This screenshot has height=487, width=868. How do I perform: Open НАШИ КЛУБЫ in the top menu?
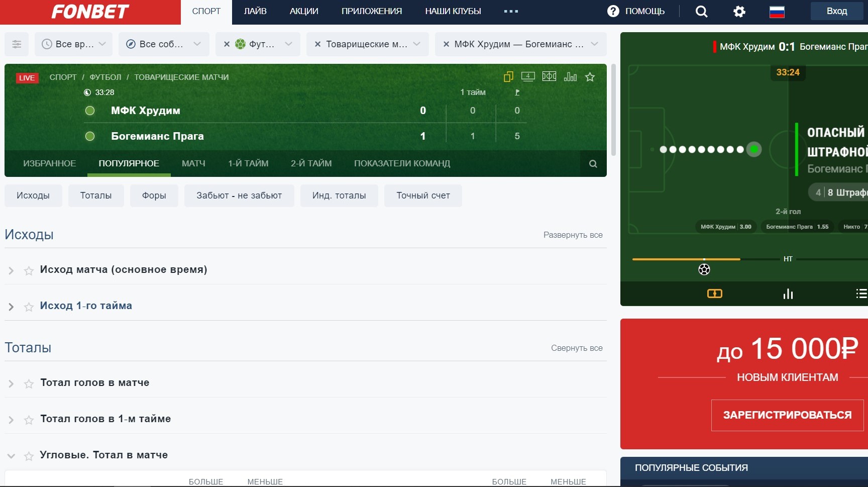click(453, 12)
